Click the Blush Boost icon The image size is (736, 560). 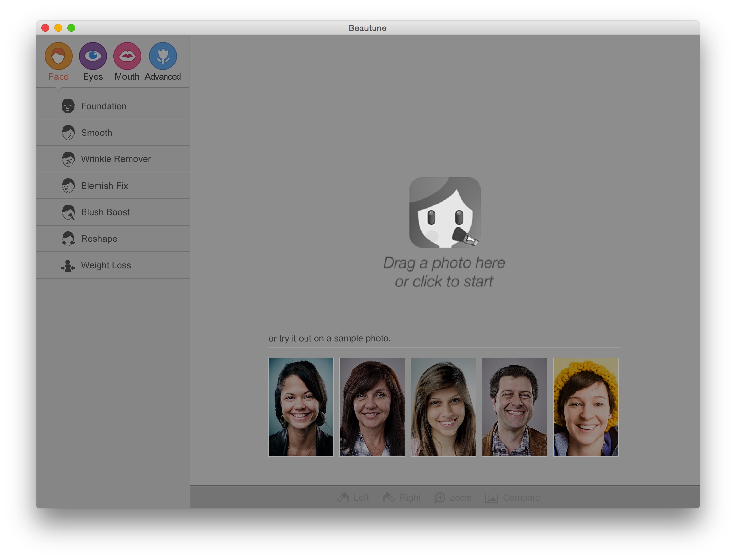point(68,212)
